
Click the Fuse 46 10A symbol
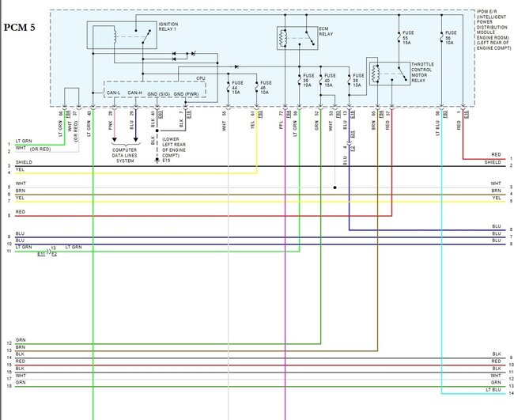coord(257,88)
